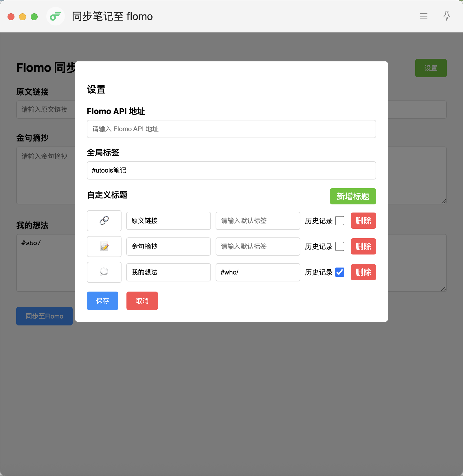Focus default tag field in 原文链接 row

[x=258, y=221]
